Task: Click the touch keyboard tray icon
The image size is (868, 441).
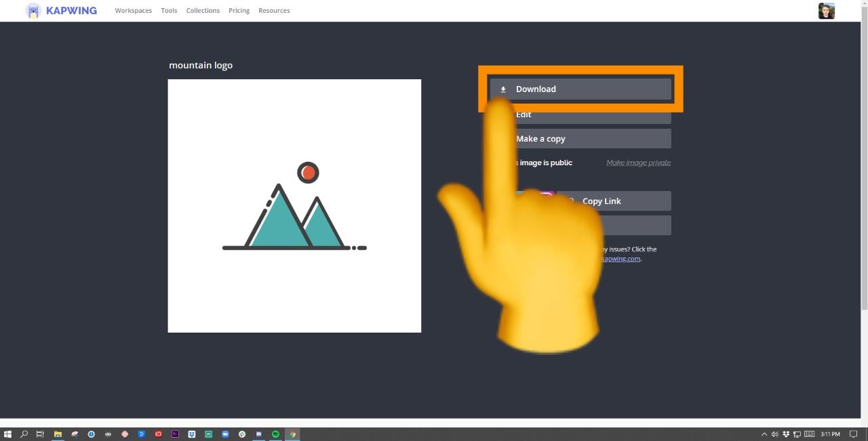Action: (x=809, y=434)
